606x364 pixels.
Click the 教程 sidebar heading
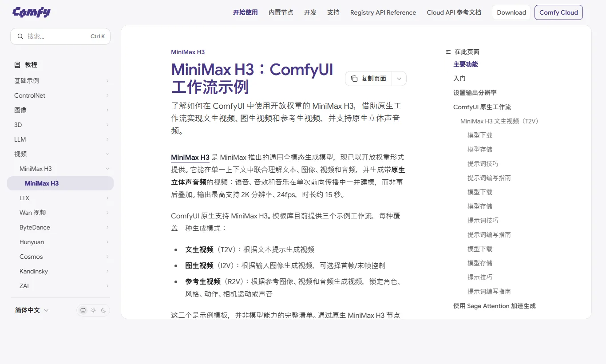(x=31, y=65)
